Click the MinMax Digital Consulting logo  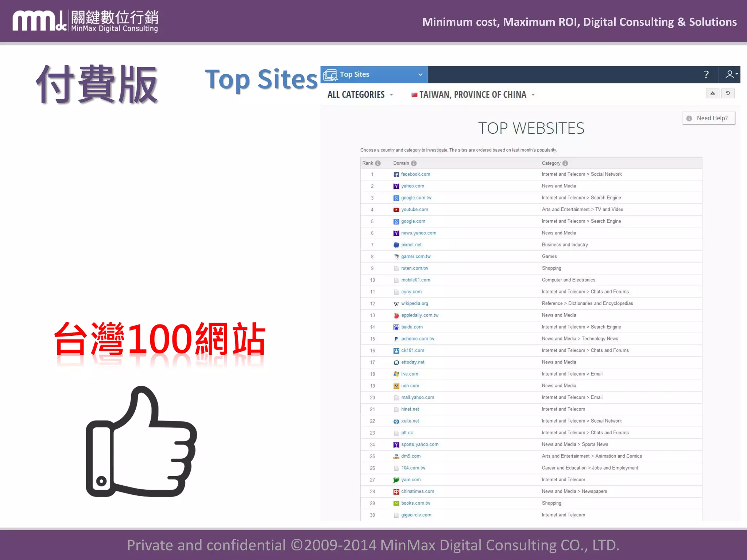(85, 21)
